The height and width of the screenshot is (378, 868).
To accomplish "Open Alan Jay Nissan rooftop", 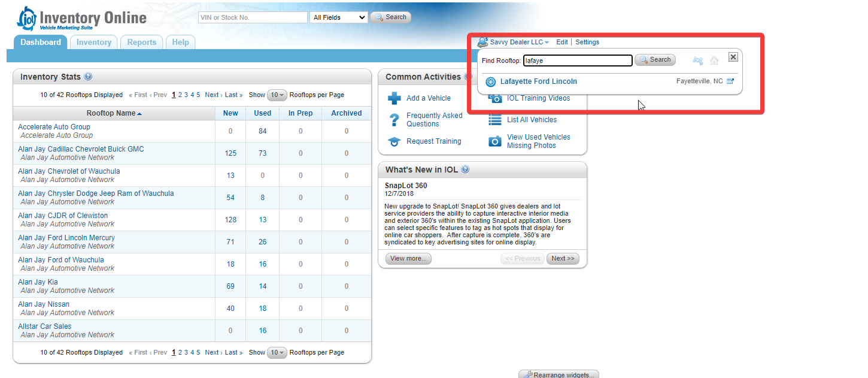I will (44, 304).
